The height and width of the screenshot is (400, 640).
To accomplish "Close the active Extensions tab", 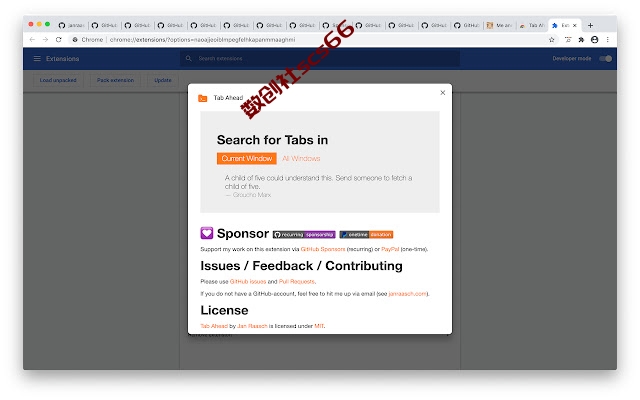I will coord(575,25).
